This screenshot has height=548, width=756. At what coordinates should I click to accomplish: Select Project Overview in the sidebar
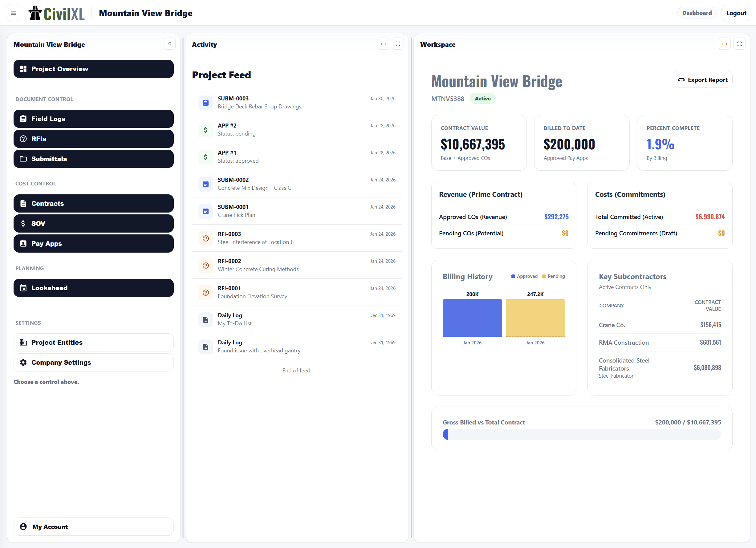pyautogui.click(x=93, y=69)
